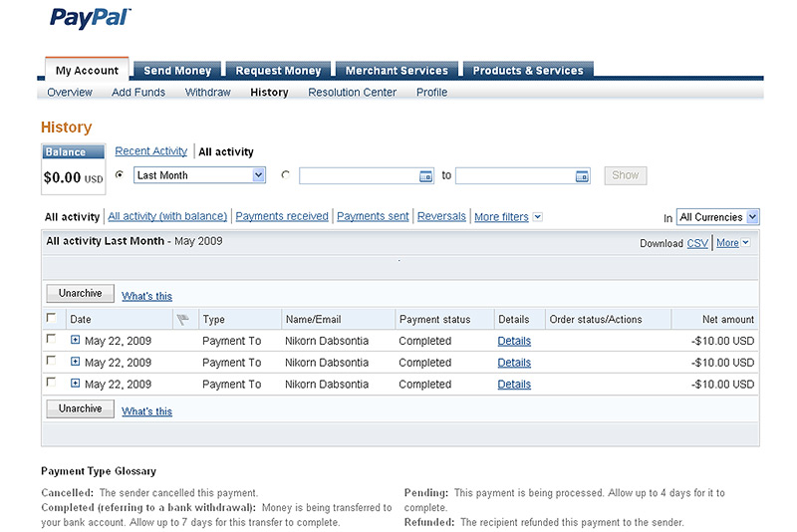Check the first May 22, 2009 payment row checkbox
The width and height of the screenshot is (797, 532).
coord(52,339)
